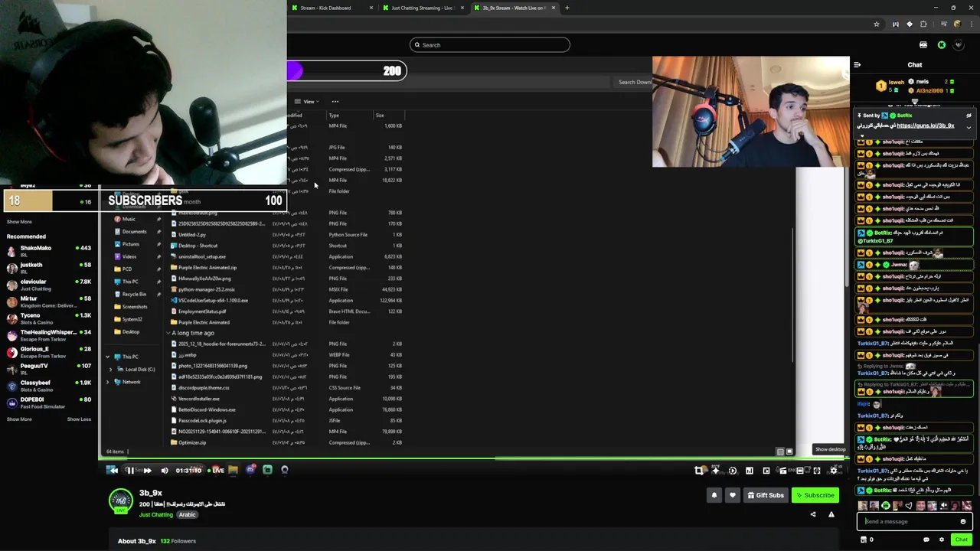Screen dimensions: 980x551
Task: Open Kick clips camera icon in header
Action: (x=923, y=45)
